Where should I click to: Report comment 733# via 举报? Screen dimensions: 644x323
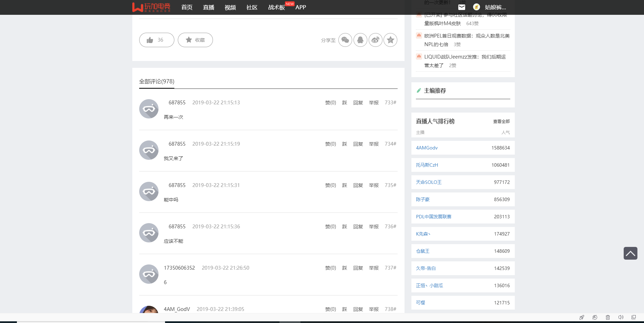pos(374,103)
